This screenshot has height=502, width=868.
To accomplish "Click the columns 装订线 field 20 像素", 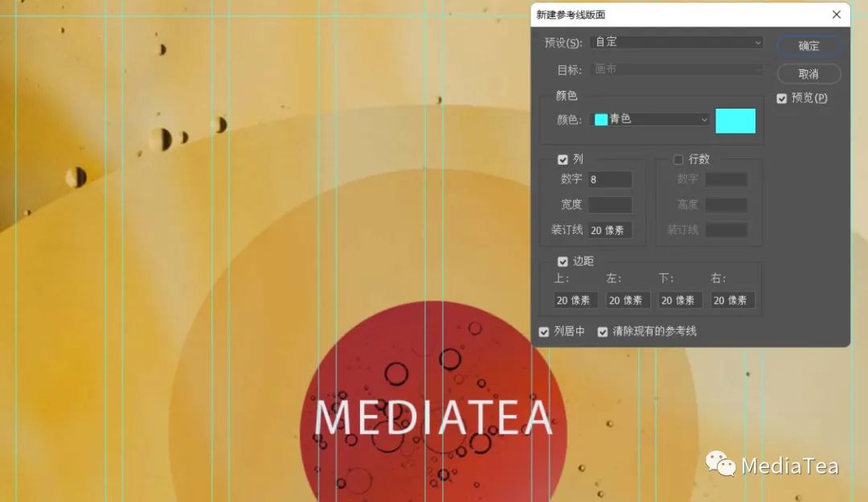I will [609, 230].
